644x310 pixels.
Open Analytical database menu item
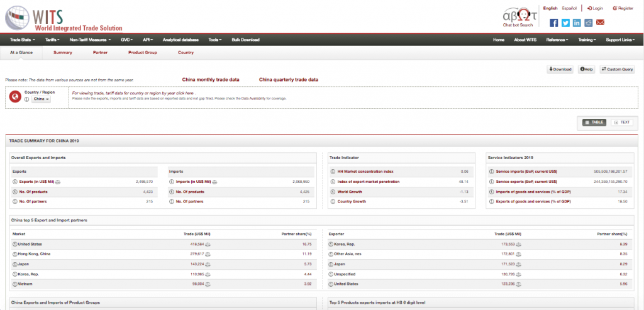pyautogui.click(x=180, y=40)
